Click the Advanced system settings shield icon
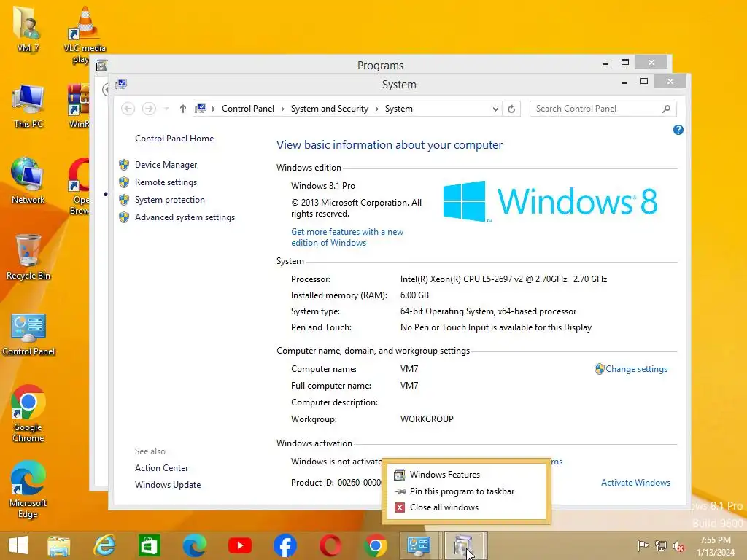Image resolution: width=747 pixels, height=560 pixels. [x=124, y=217]
